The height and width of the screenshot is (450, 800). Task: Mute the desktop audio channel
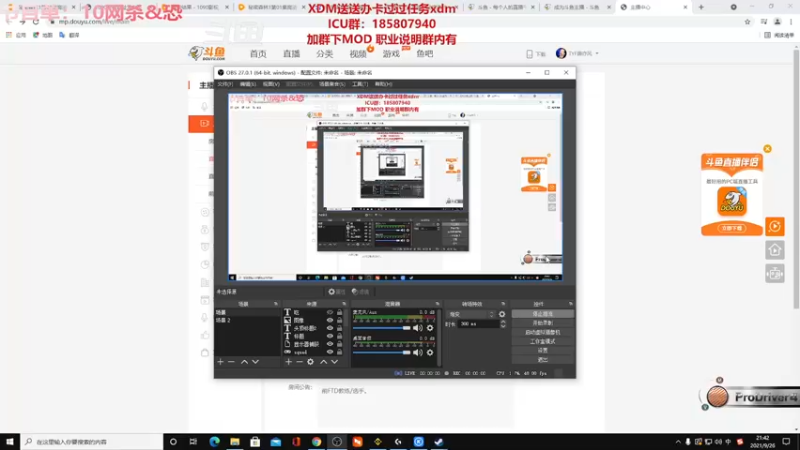click(418, 353)
